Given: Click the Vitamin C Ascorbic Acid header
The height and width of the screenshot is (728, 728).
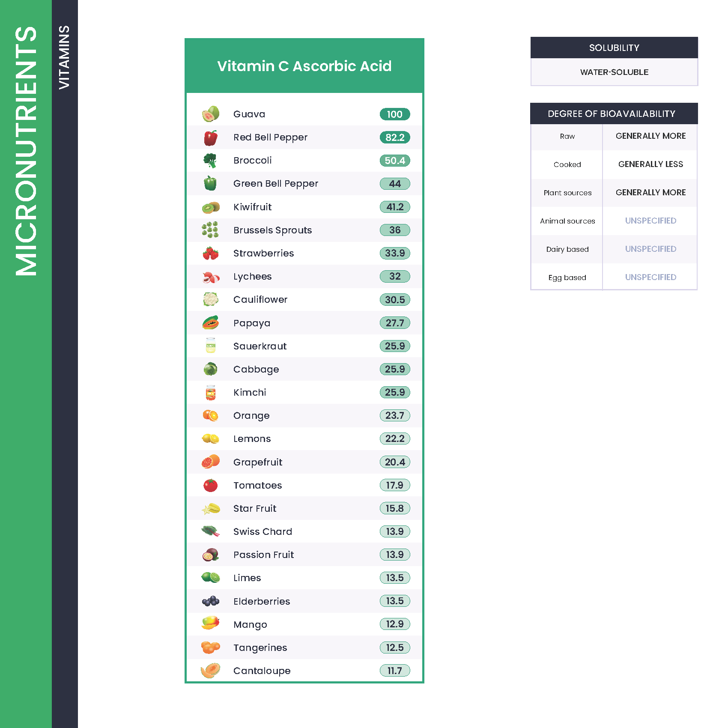Looking at the screenshot, I should [304, 66].
